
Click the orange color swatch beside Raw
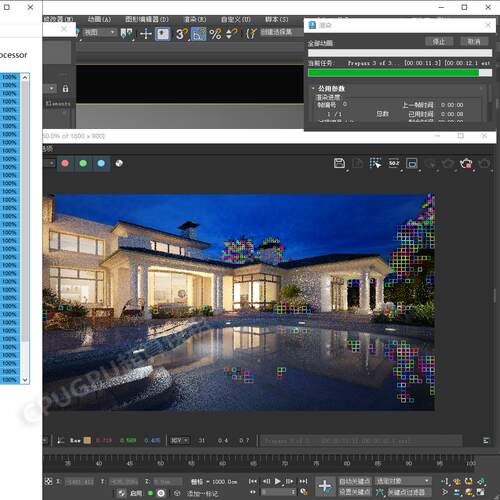(87, 441)
